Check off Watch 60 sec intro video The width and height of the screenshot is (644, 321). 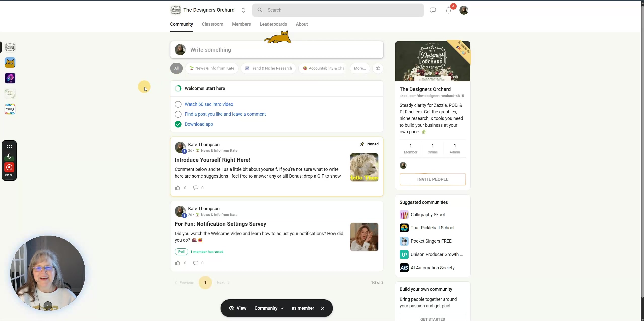pyautogui.click(x=178, y=104)
